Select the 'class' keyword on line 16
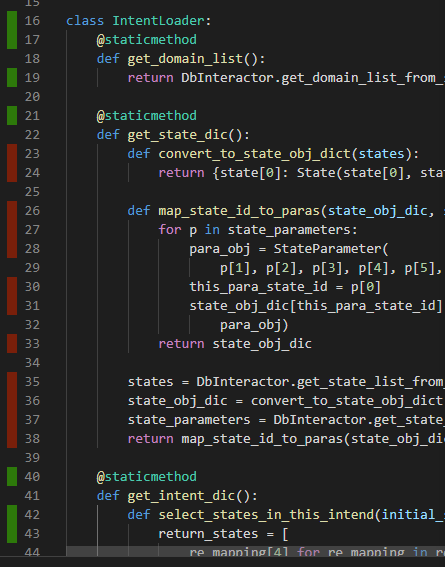The height and width of the screenshot is (567, 445). 85,21
